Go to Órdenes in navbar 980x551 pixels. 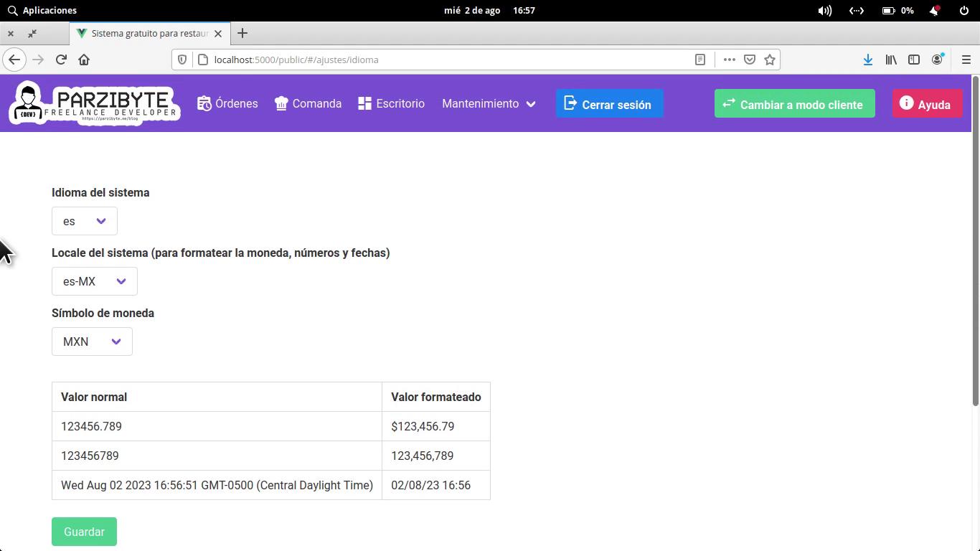tap(227, 104)
